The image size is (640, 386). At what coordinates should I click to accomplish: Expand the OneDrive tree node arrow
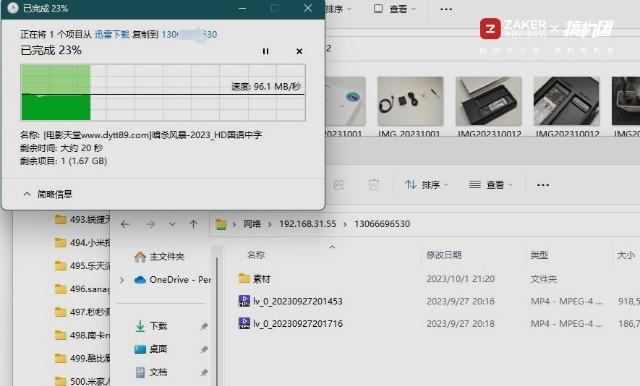pyautogui.click(x=122, y=280)
